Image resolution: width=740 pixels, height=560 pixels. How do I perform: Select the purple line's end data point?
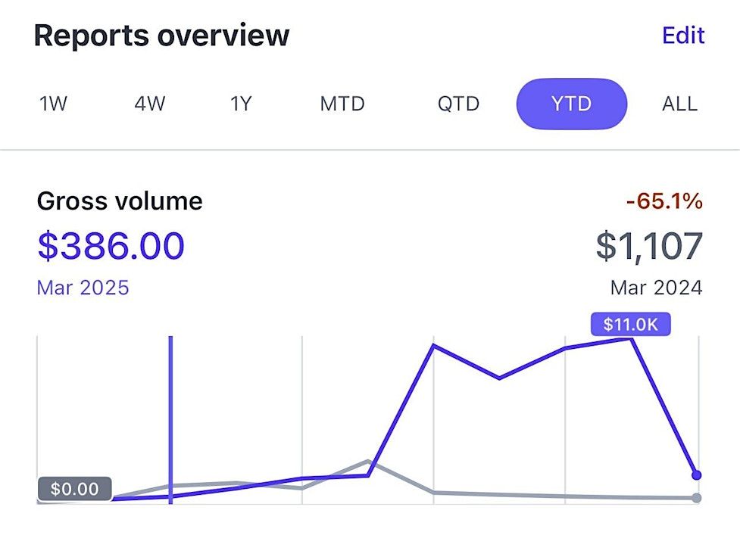697,475
